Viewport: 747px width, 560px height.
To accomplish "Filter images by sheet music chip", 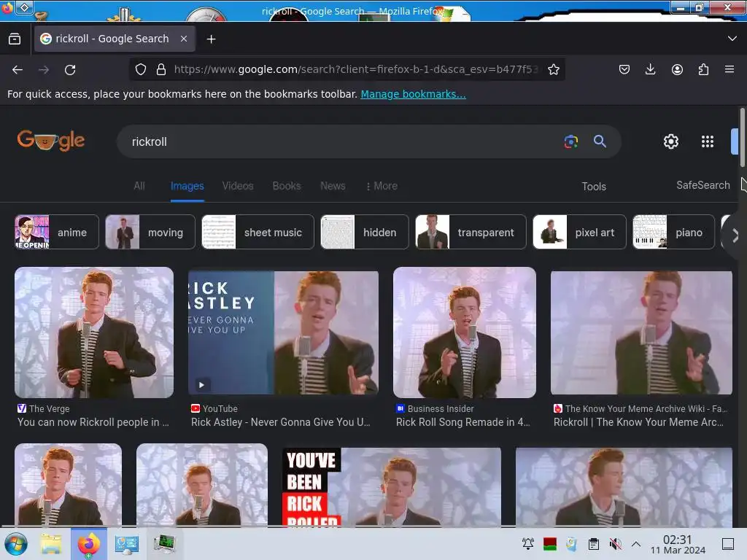I will pos(258,232).
